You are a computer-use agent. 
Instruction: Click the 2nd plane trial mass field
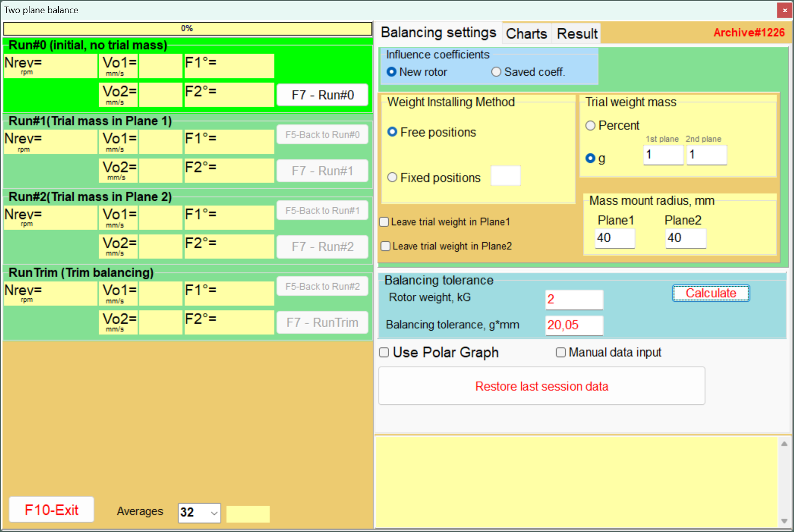(706, 155)
